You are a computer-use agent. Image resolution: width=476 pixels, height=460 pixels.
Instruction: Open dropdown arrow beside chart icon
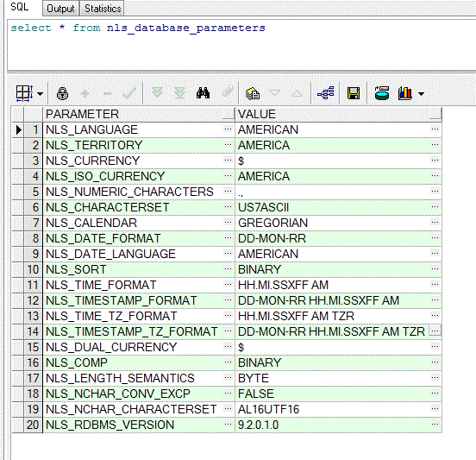(421, 94)
